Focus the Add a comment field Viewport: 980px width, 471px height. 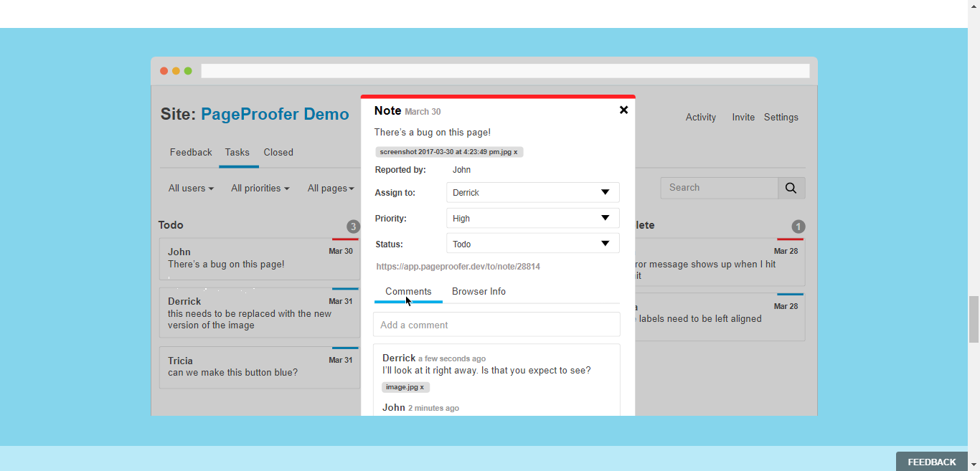(496, 325)
